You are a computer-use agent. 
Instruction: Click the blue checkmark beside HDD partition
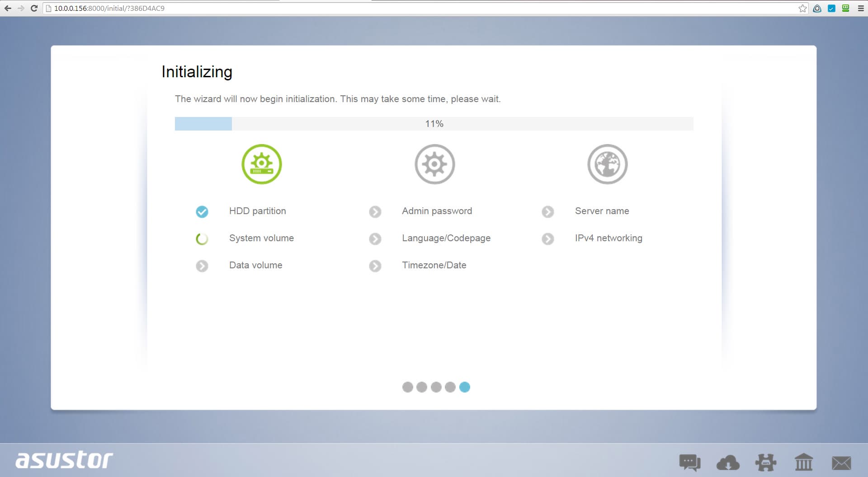point(202,211)
